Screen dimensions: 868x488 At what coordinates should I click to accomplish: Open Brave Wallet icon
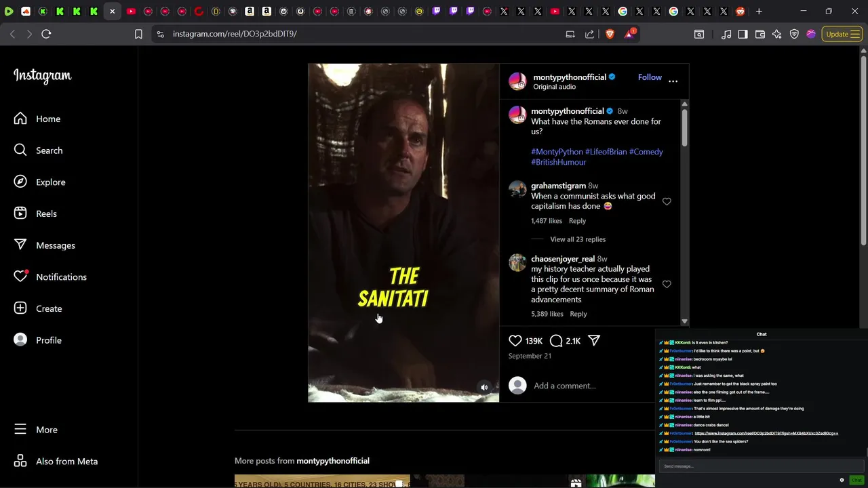click(760, 34)
